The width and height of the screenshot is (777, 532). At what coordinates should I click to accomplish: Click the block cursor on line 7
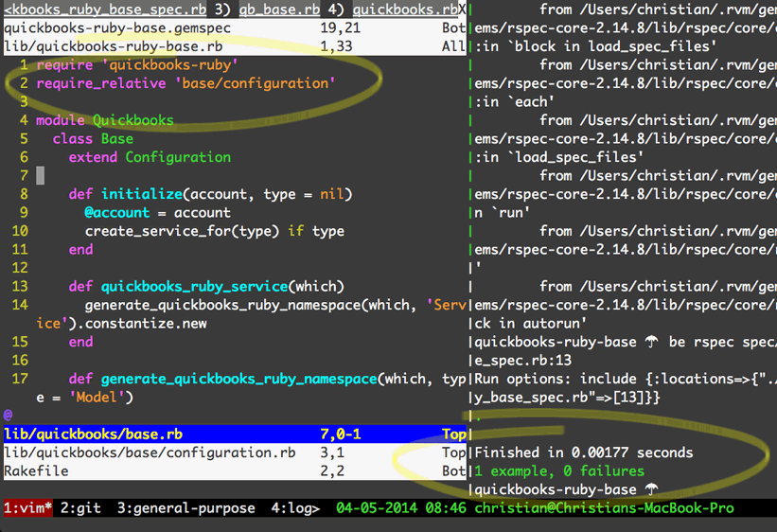point(40,175)
